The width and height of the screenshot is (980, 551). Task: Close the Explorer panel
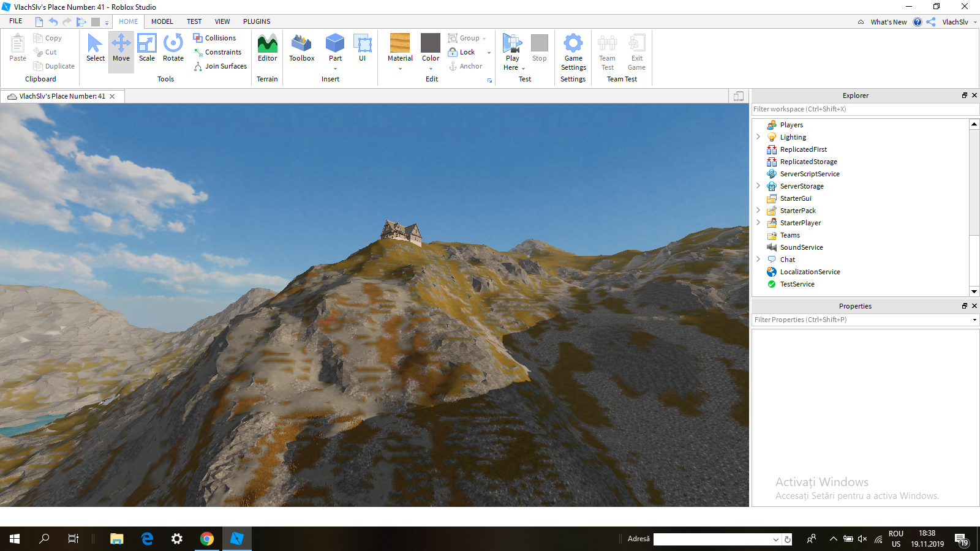point(974,95)
